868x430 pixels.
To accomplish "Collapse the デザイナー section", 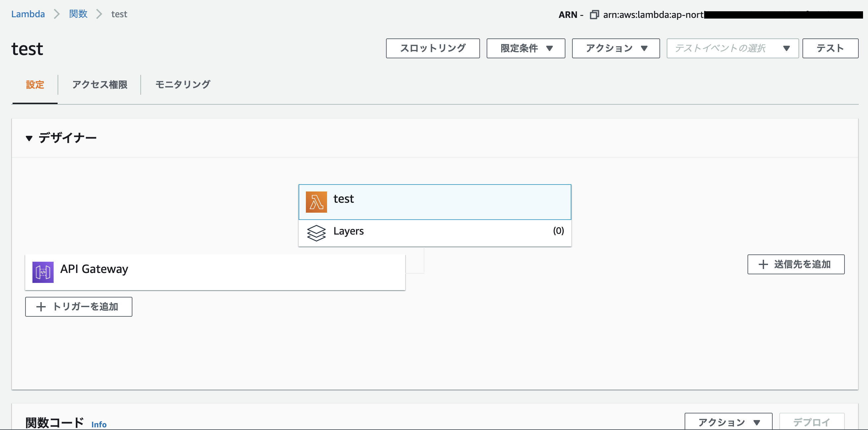I will click(x=29, y=138).
